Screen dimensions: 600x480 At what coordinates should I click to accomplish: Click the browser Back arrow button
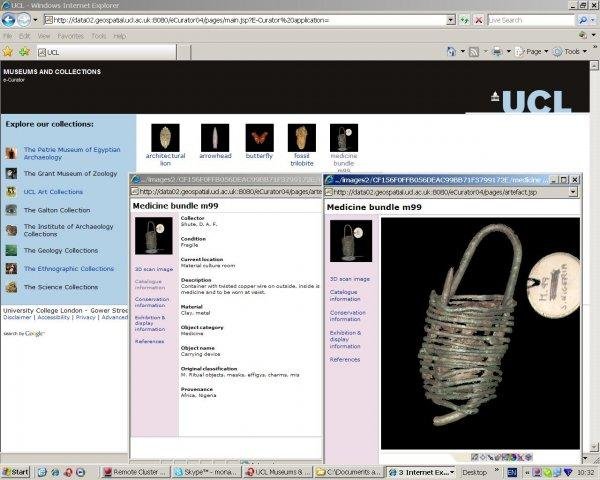point(9,20)
